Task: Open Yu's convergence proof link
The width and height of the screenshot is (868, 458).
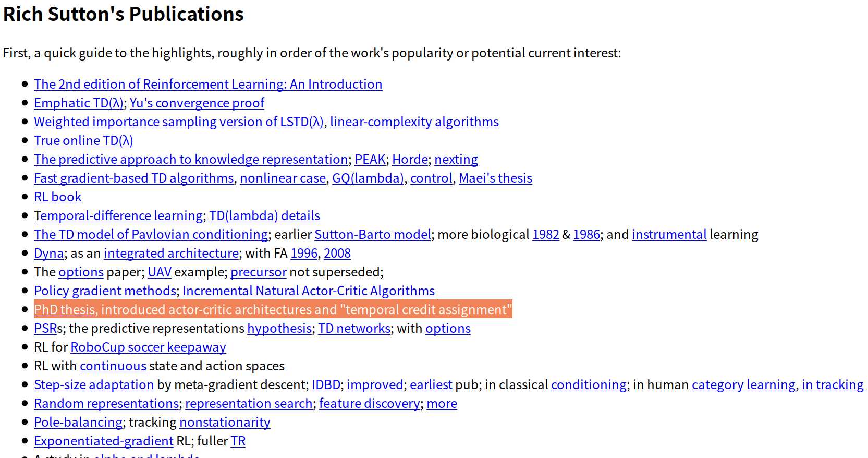Action: click(197, 103)
